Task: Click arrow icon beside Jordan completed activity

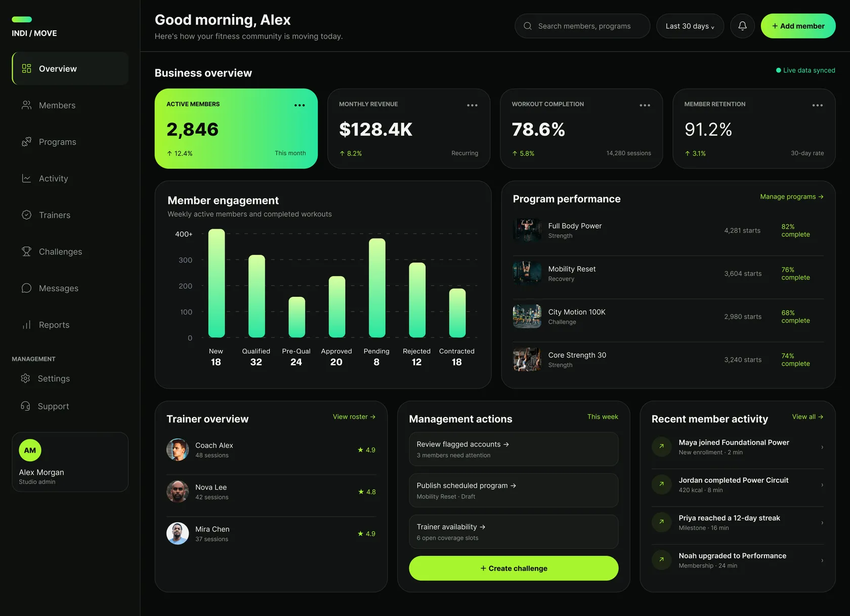Action: pos(661,485)
